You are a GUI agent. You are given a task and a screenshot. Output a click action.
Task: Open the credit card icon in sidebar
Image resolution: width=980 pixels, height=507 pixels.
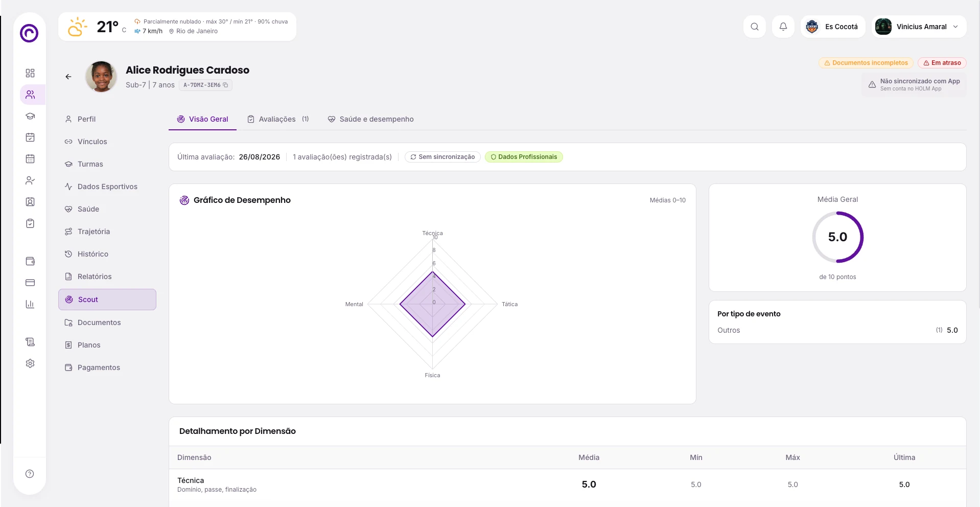[30, 283]
